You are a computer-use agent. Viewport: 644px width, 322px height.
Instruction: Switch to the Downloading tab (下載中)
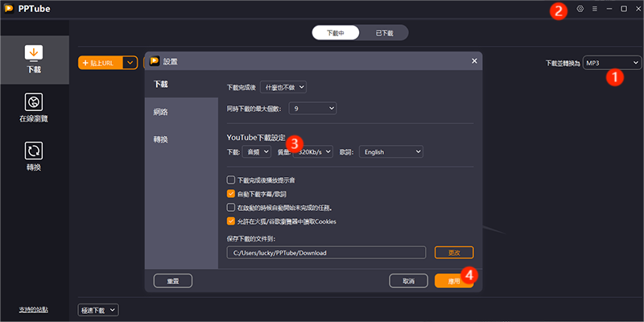pyautogui.click(x=336, y=33)
